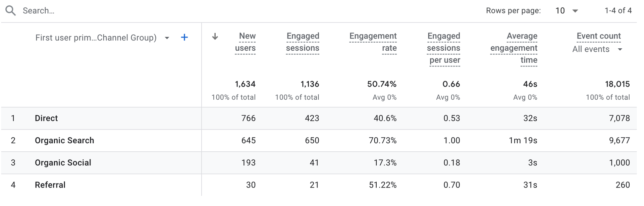Viewport: 644px width, 206px height.
Task: Sort by New users column
Action: click(246, 42)
